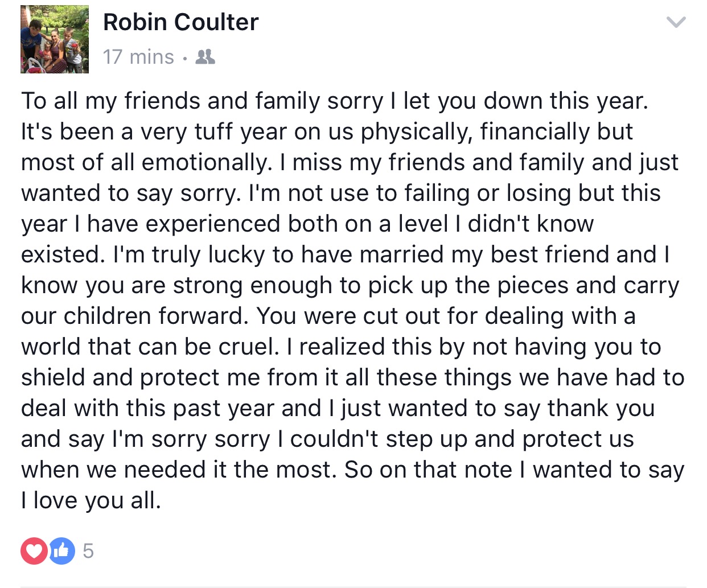Viewport: 707px width, 588px height.
Task: Click the line starting 'when we needed it'
Action: pyautogui.click(x=352, y=470)
